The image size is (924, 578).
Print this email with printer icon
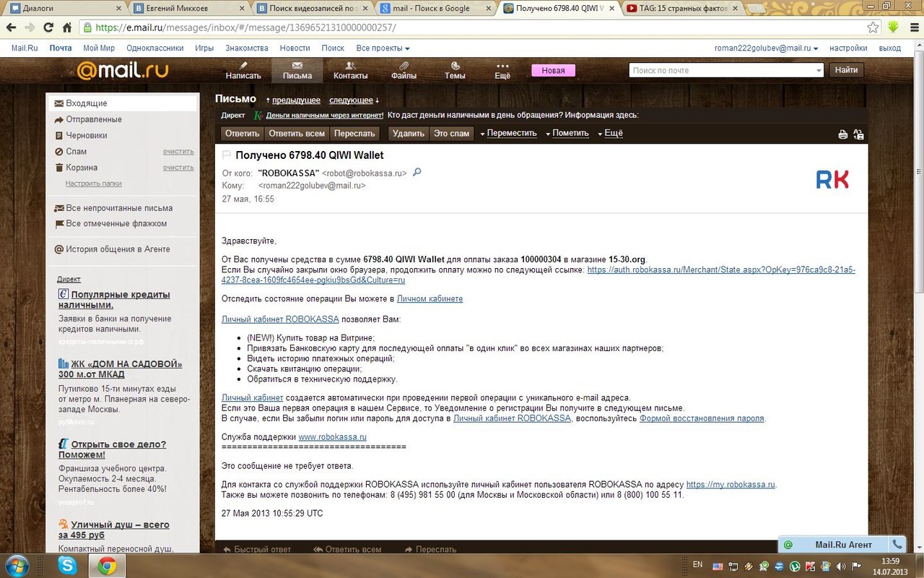842,134
